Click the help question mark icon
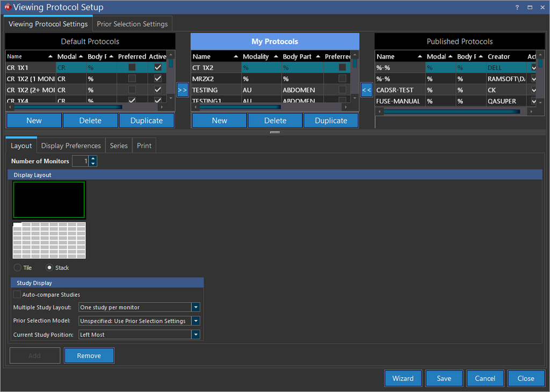This screenshot has width=550, height=392. click(517, 8)
